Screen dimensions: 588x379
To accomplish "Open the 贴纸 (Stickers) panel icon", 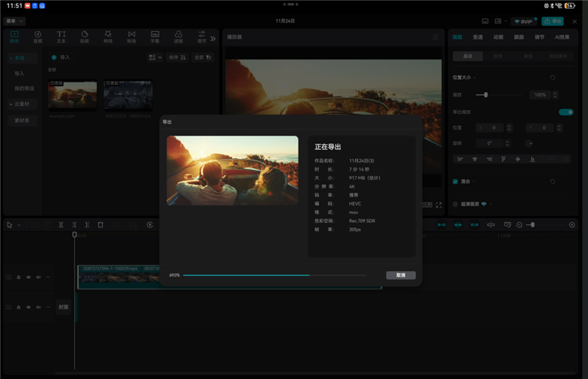I will (x=85, y=35).
